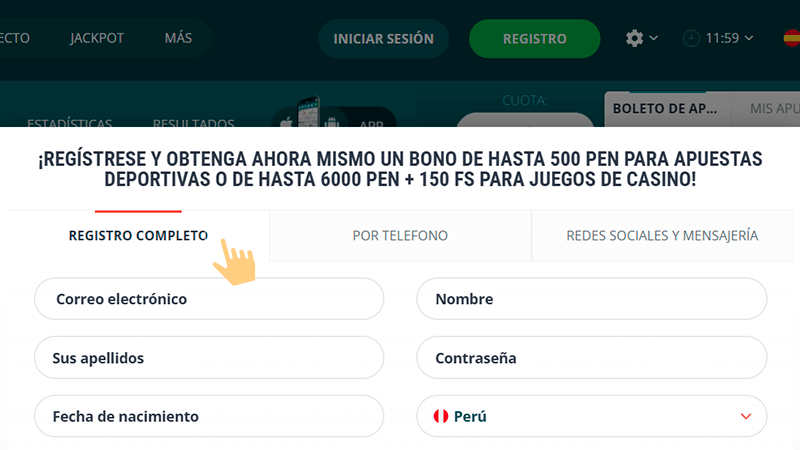Image resolution: width=800 pixels, height=450 pixels.
Task: Switch to the POR TELEFONO tab
Action: [x=400, y=236]
